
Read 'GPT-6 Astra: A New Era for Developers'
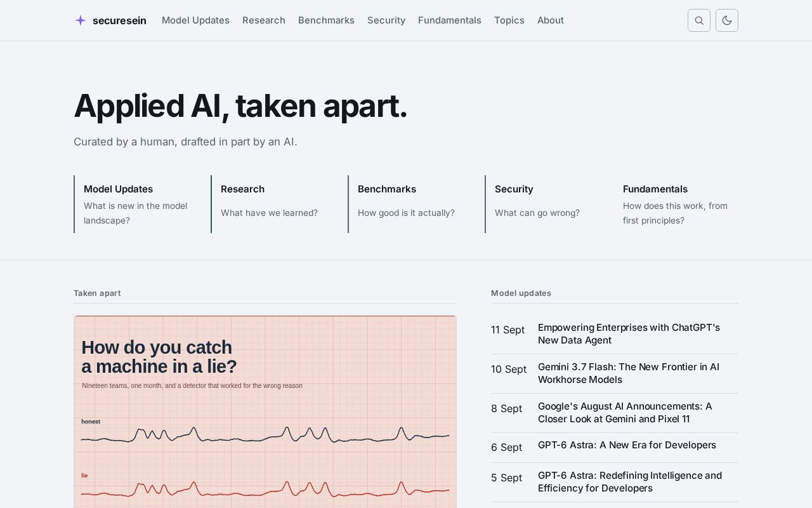[627, 445]
